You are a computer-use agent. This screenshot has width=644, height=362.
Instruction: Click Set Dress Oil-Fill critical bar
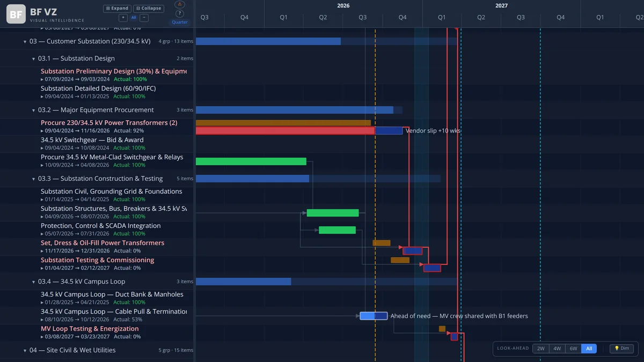(413, 250)
